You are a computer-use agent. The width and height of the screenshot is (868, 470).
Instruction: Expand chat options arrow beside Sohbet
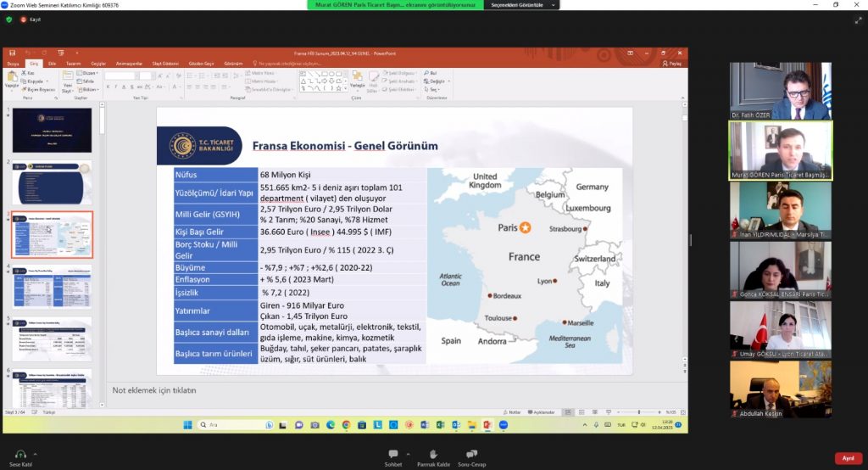click(x=408, y=454)
